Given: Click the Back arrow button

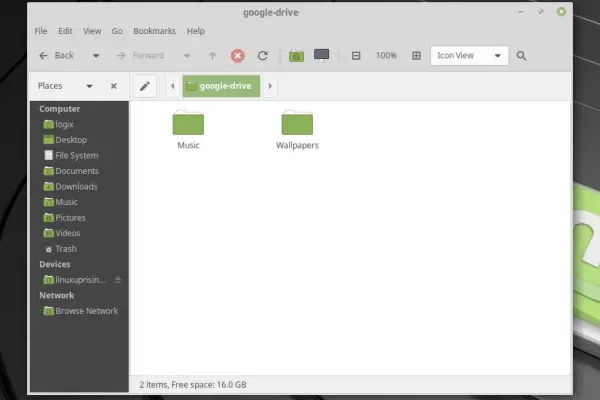Looking at the screenshot, I should [x=56, y=56].
